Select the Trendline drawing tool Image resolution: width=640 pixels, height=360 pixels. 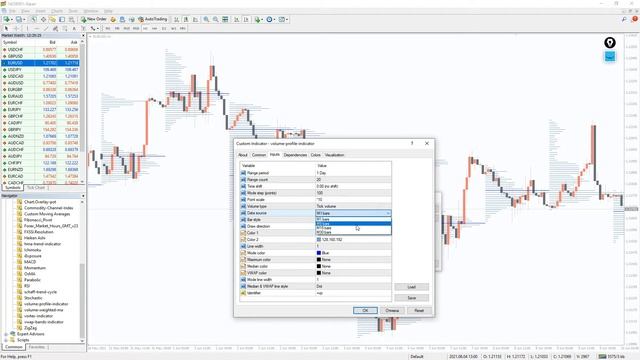[46, 29]
